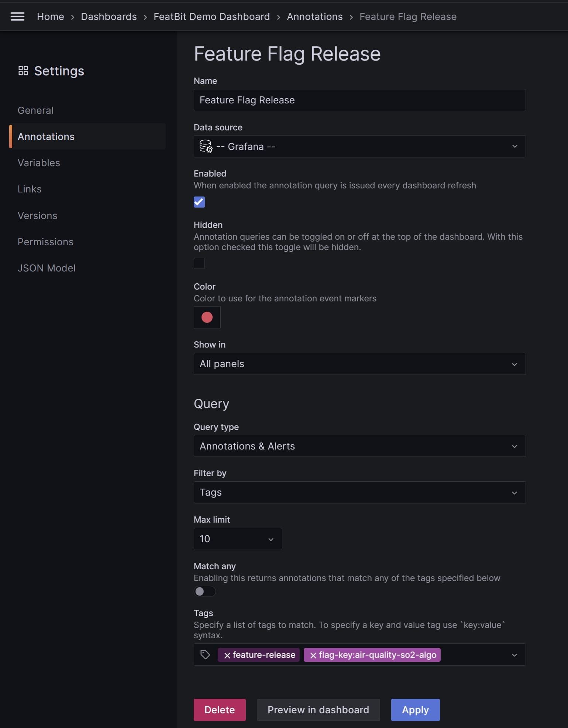Click the Tags field dropdown chevron

pos(514,655)
